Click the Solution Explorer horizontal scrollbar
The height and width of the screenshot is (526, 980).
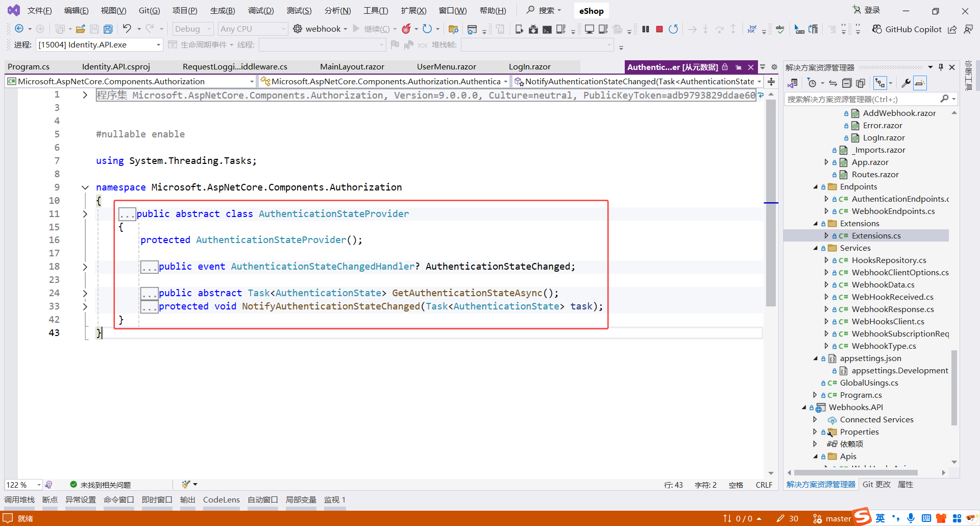[856, 473]
